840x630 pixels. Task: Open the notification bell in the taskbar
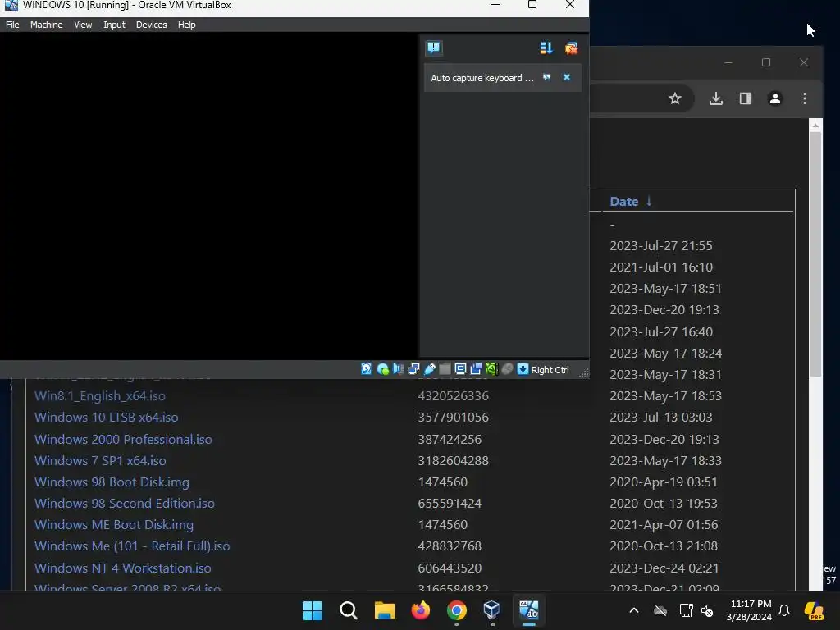[784, 610]
